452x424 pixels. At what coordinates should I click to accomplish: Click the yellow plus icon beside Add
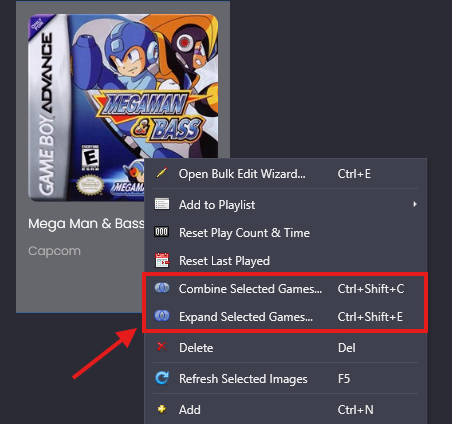162,409
